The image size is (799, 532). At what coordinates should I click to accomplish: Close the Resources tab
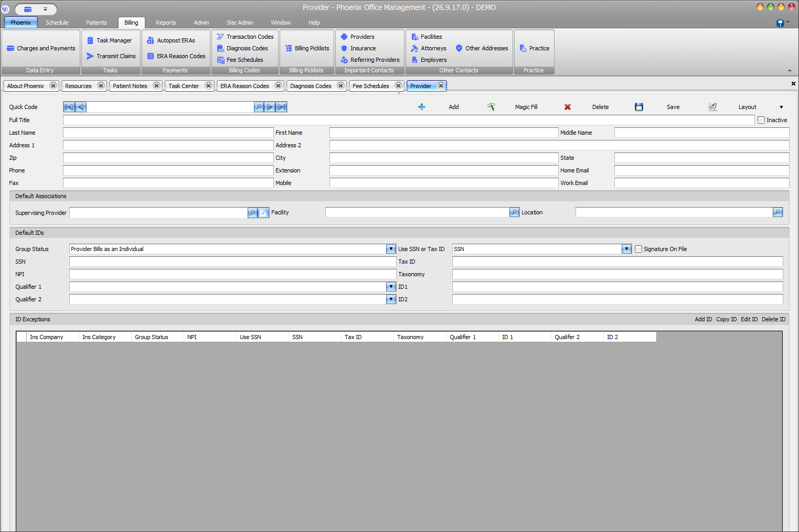click(101, 85)
